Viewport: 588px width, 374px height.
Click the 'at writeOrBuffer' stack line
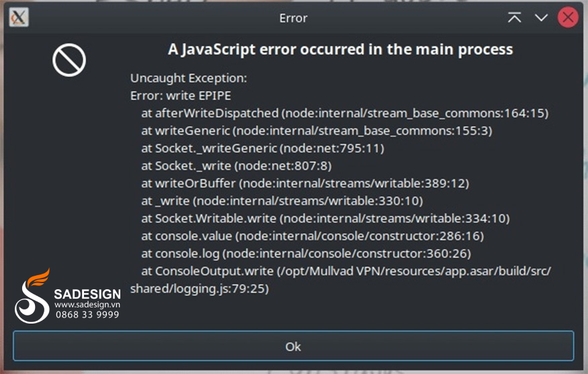click(x=305, y=183)
